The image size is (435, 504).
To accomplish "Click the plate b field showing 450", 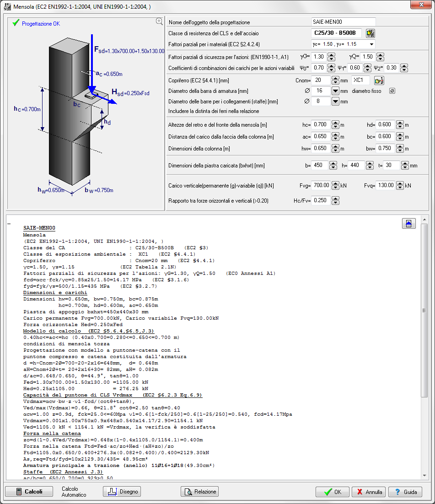I will point(320,166).
